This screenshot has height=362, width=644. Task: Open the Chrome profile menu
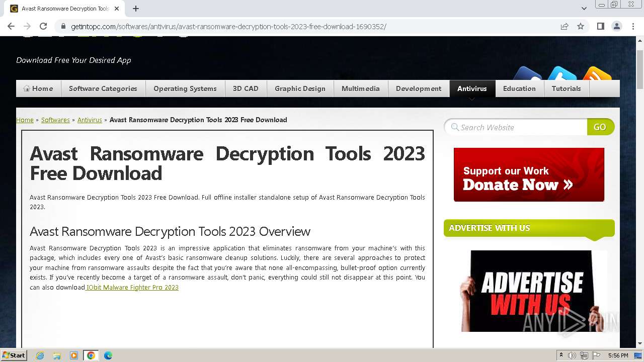[616, 26]
